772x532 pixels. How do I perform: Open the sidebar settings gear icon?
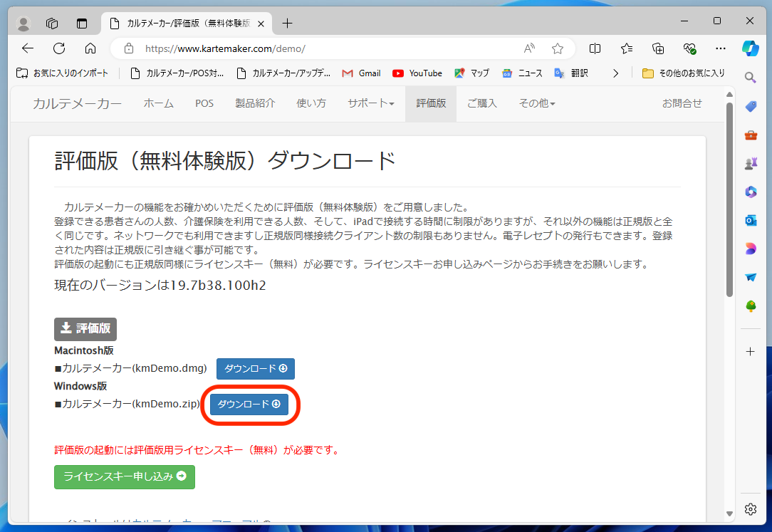750,508
